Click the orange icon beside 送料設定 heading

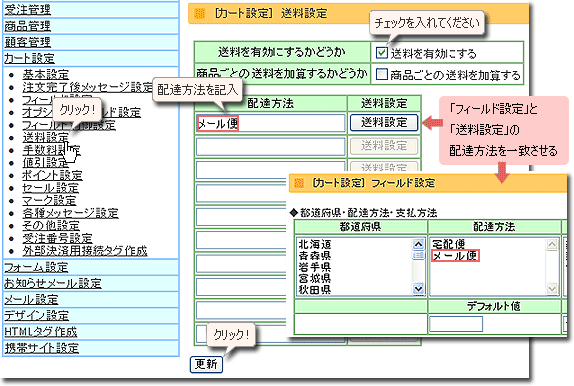click(200, 14)
